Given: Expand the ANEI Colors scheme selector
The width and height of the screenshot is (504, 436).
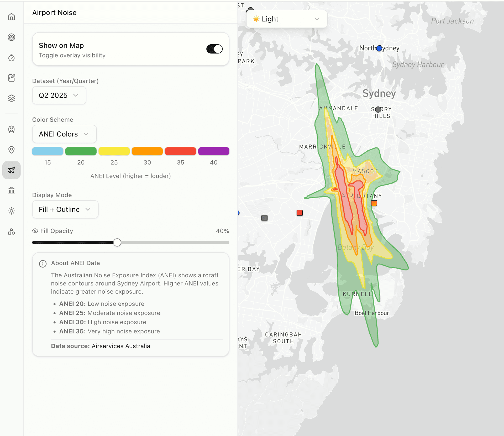Looking at the screenshot, I should pos(64,134).
